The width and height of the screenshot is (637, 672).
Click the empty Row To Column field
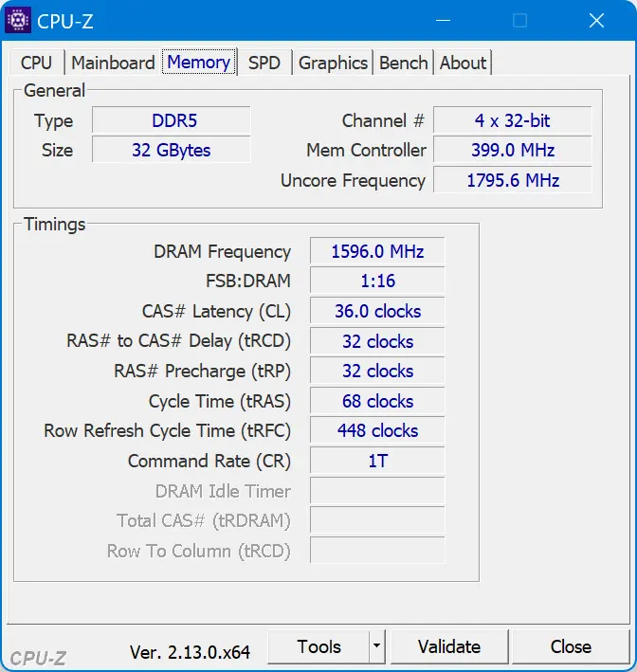coord(377,551)
